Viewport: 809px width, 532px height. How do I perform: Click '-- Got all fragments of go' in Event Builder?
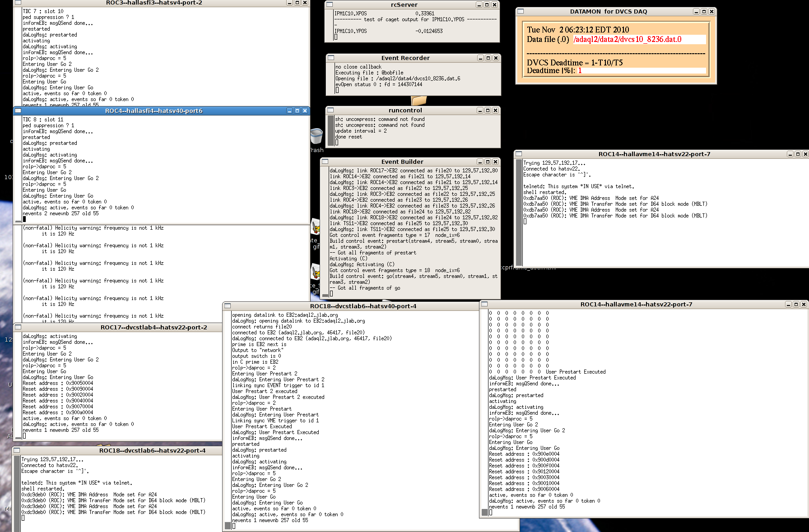point(365,288)
